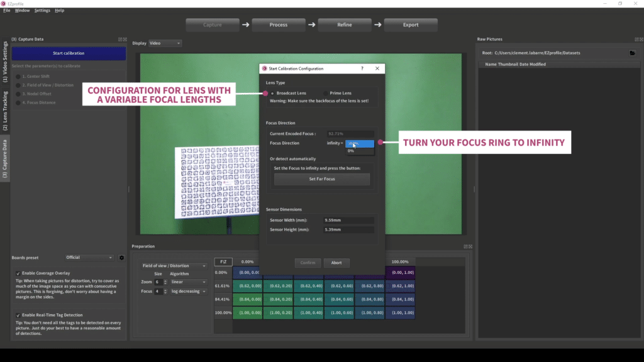
Task: Disable Real-Time Tag Detection checkbox
Action: point(18,315)
